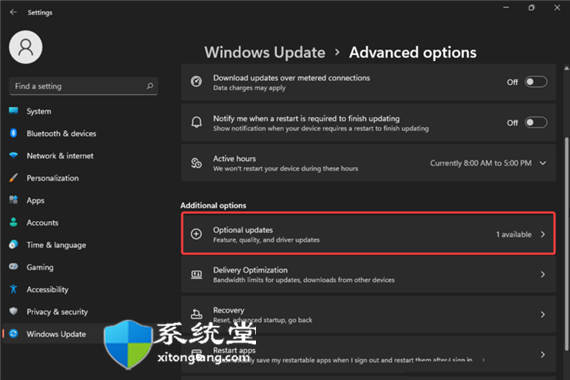Click the Gaming controller icon
This screenshot has width=570, height=380.
tap(13, 267)
